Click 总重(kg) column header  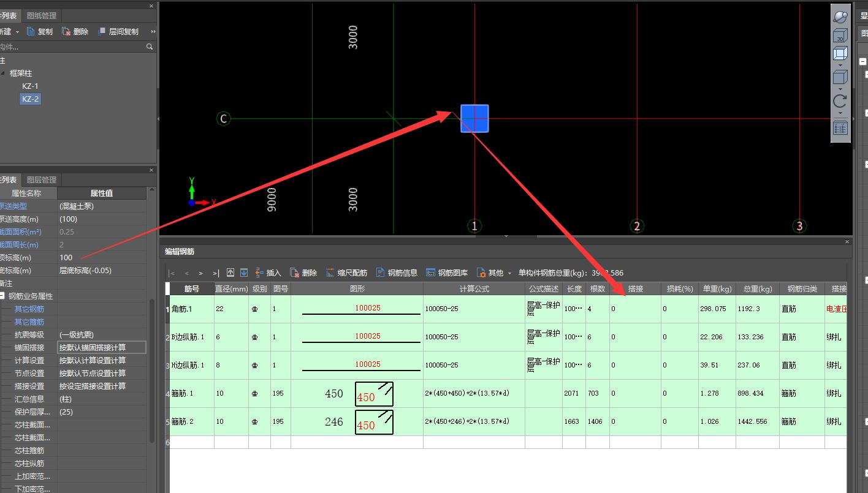point(757,288)
